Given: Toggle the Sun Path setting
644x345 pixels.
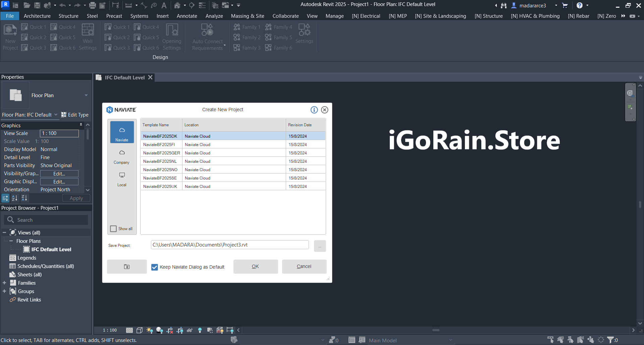Looking at the screenshot, I should point(150,330).
